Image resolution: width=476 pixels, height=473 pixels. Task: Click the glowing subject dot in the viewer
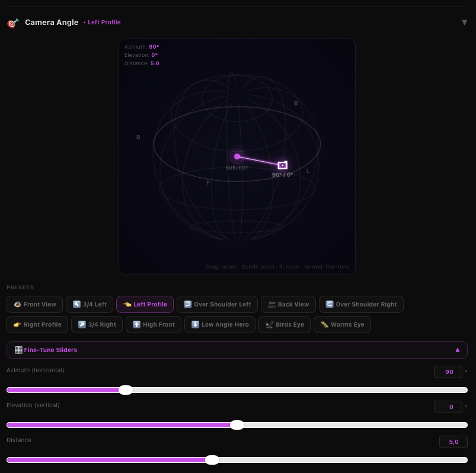[237, 156]
